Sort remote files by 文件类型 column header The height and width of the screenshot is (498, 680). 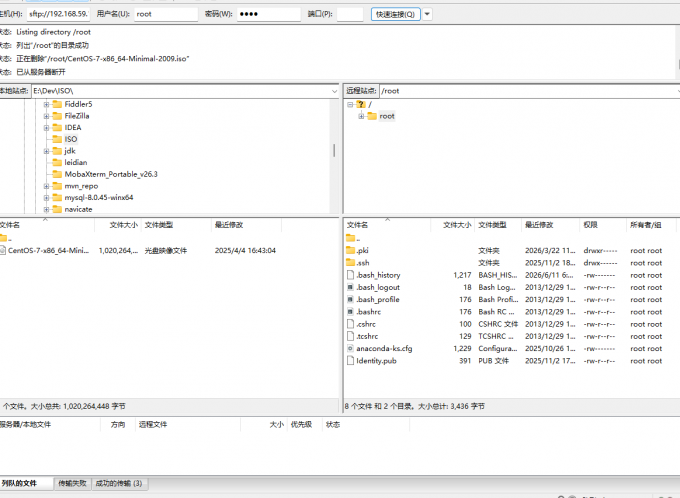(497, 225)
